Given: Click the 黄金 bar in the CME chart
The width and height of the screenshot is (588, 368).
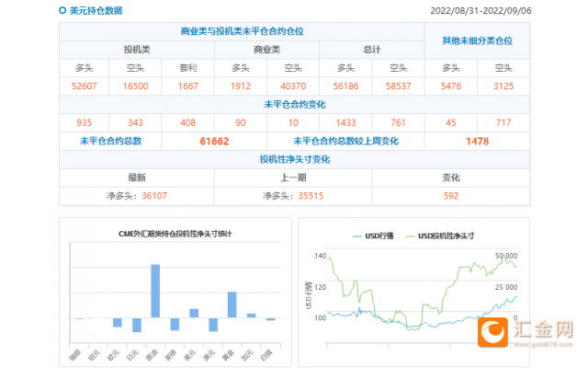Looking at the screenshot, I should [232, 305].
